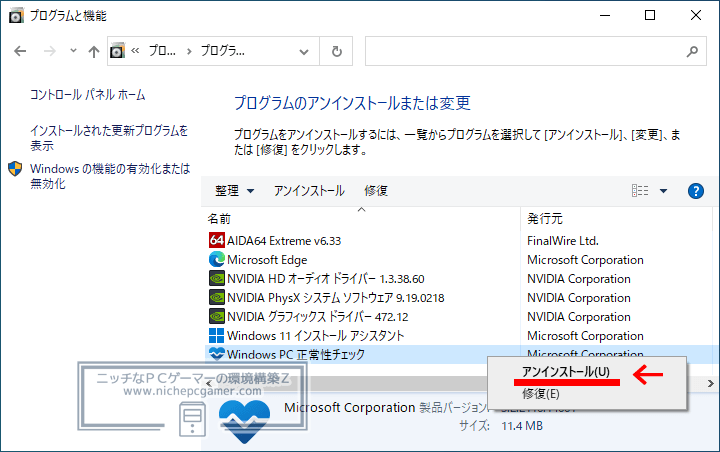Select Windows PC 正常性チェック entry
Screen dimensions: 720x452
point(296,355)
